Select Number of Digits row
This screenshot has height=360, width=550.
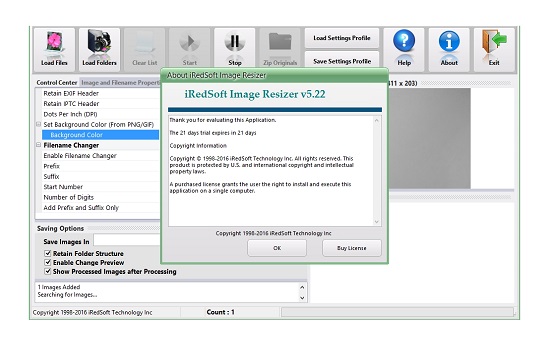click(100, 197)
